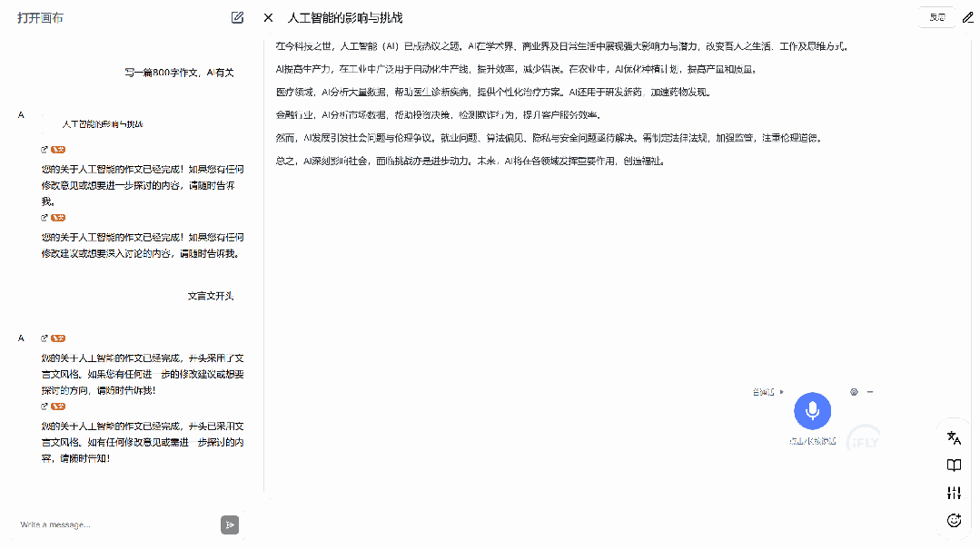Start a new chat with the pencil icon
980x549 pixels.
click(237, 17)
